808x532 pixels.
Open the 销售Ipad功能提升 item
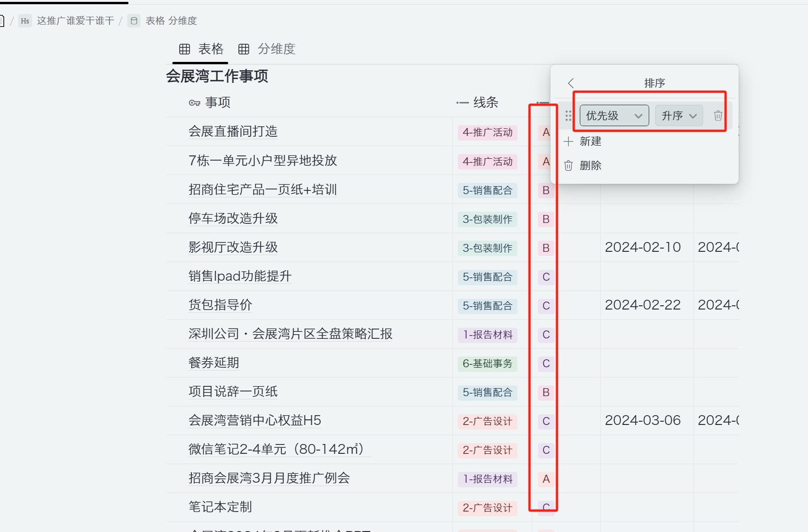[240, 276]
